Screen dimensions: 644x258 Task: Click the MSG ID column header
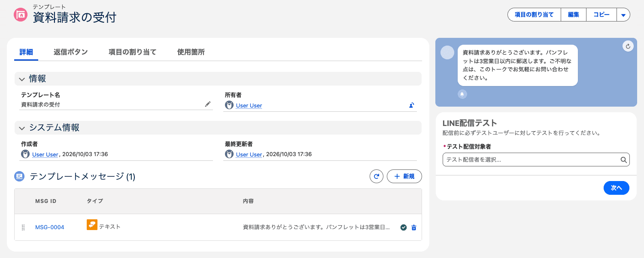point(46,201)
